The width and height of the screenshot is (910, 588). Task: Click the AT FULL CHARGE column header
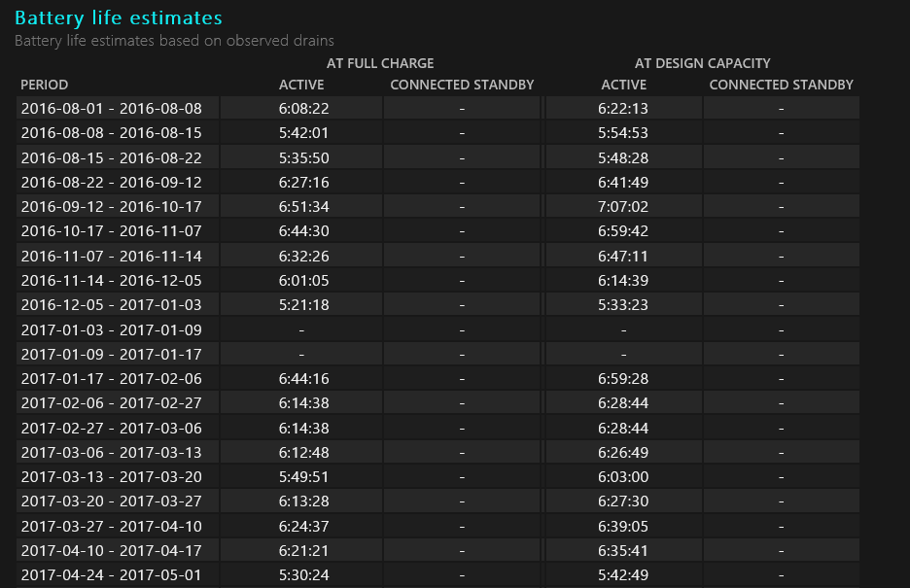tap(381, 63)
